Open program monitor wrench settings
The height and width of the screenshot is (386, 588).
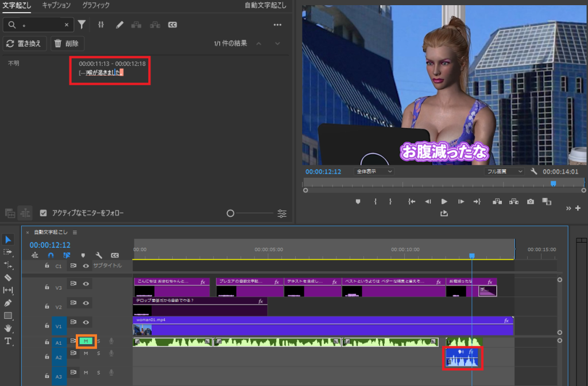pyautogui.click(x=534, y=171)
